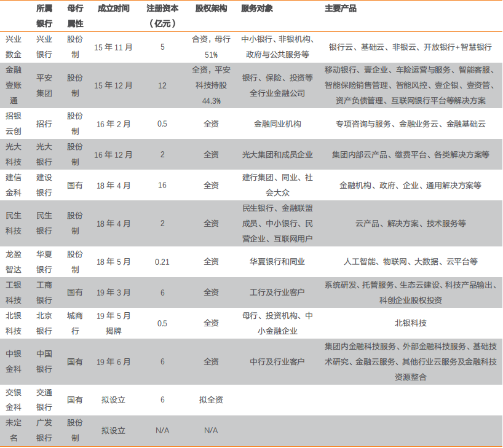Select the 中银金科 row name cell

tap(14, 361)
